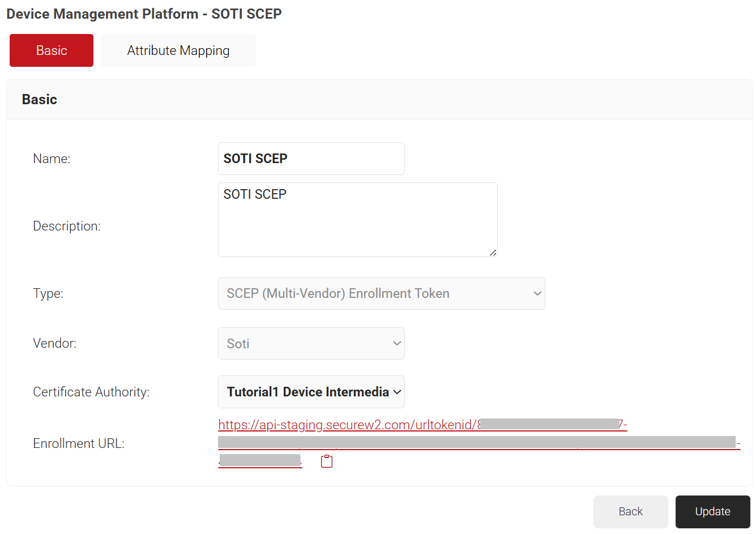Click the "Vendor:" field label

pos(54,343)
